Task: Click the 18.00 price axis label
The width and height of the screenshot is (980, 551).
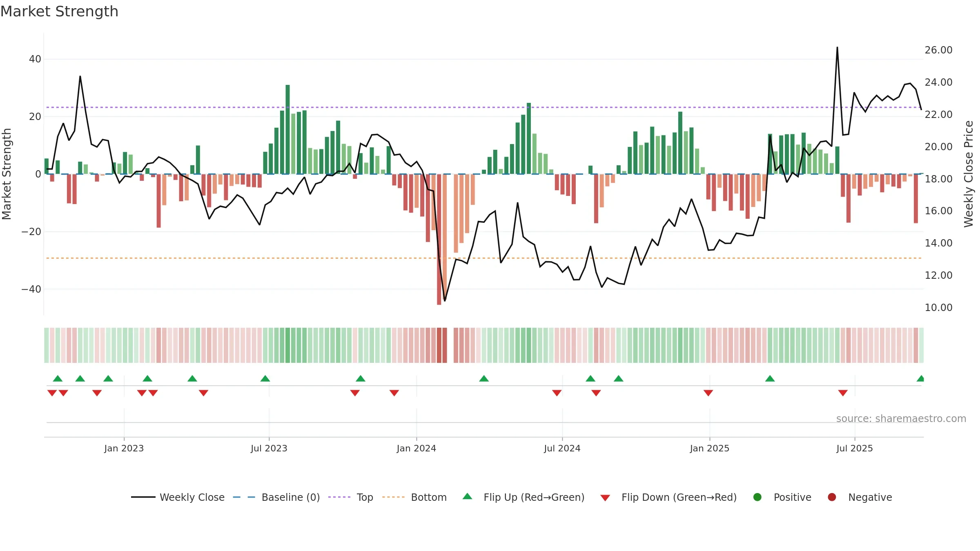Action: coord(938,179)
